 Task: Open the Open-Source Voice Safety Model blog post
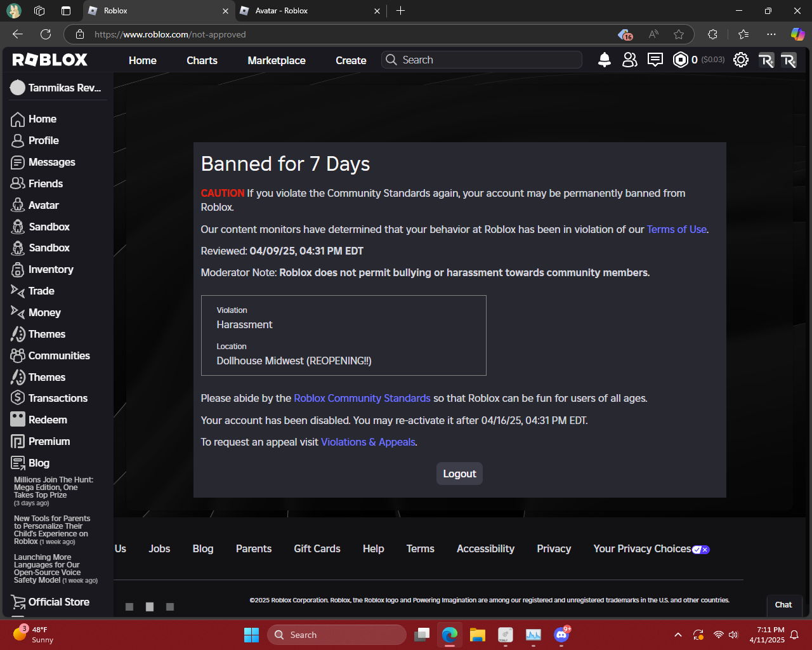pos(56,569)
